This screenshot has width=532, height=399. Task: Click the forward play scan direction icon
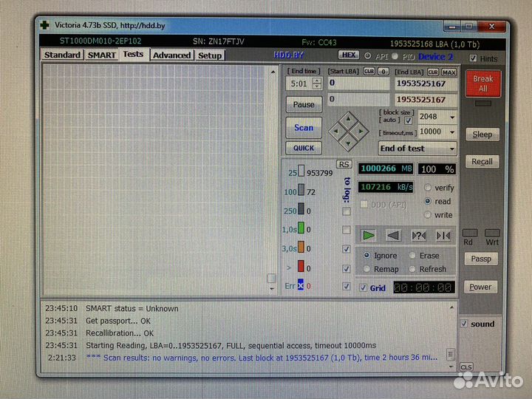[x=369, y=235]
